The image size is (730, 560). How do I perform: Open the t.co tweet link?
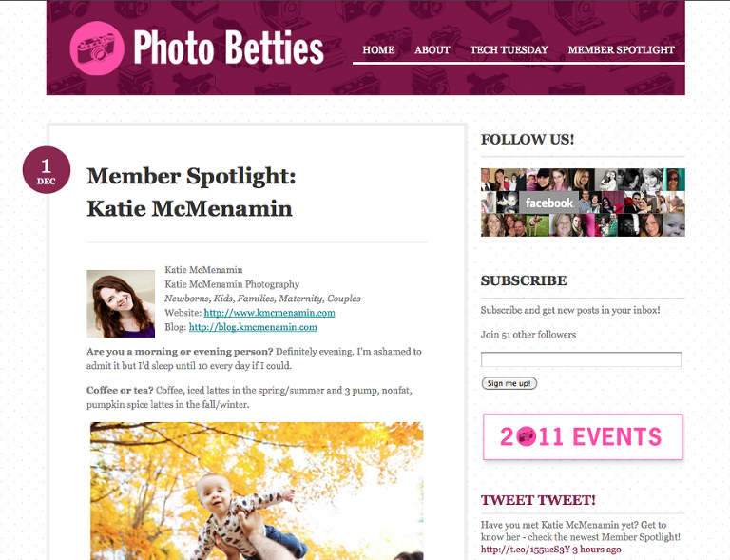tap(525, 550)
